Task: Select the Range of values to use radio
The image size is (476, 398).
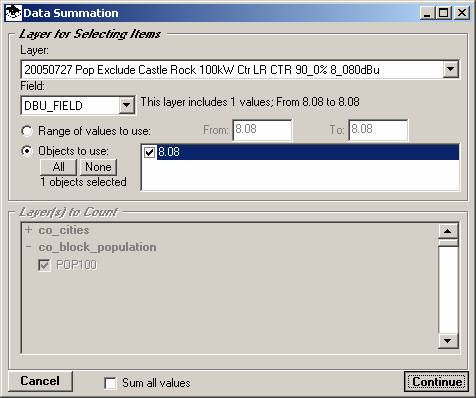Action: (x=27, y=131)
